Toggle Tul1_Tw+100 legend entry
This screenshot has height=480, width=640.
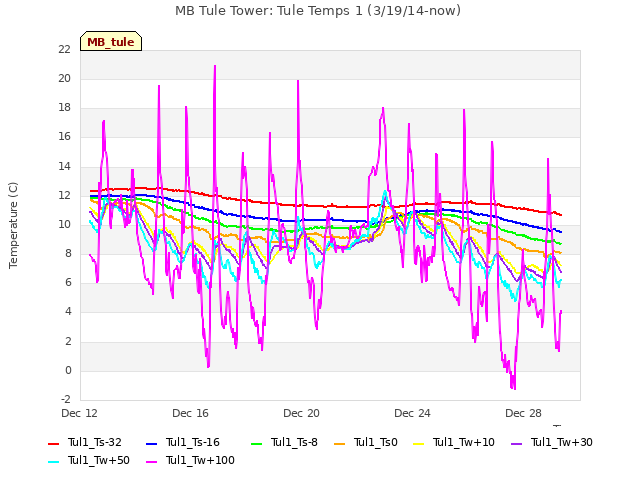[x=190, y=460]
